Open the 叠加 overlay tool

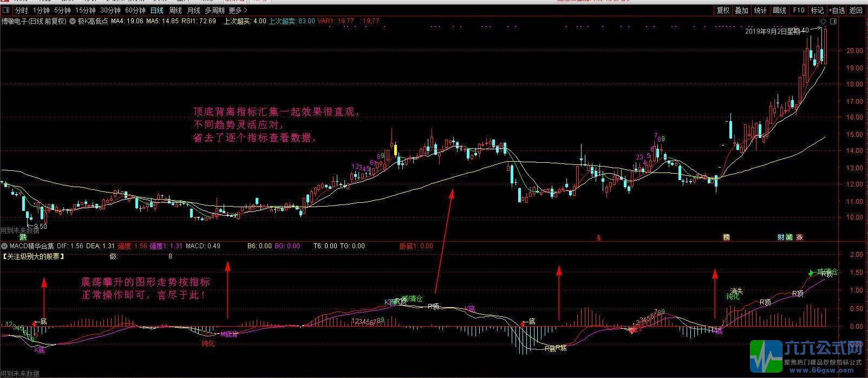(741, 10)
